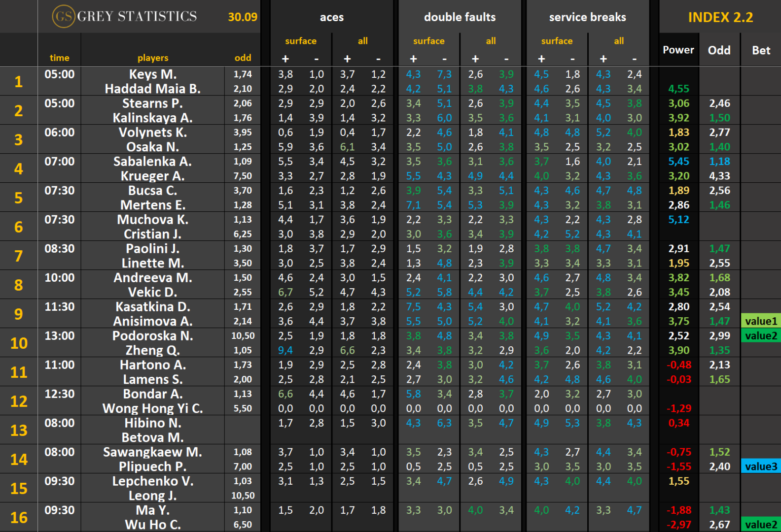Select player Anisimova A.
The width and height of the screenshot is (781, 532).
pos(153,321)
